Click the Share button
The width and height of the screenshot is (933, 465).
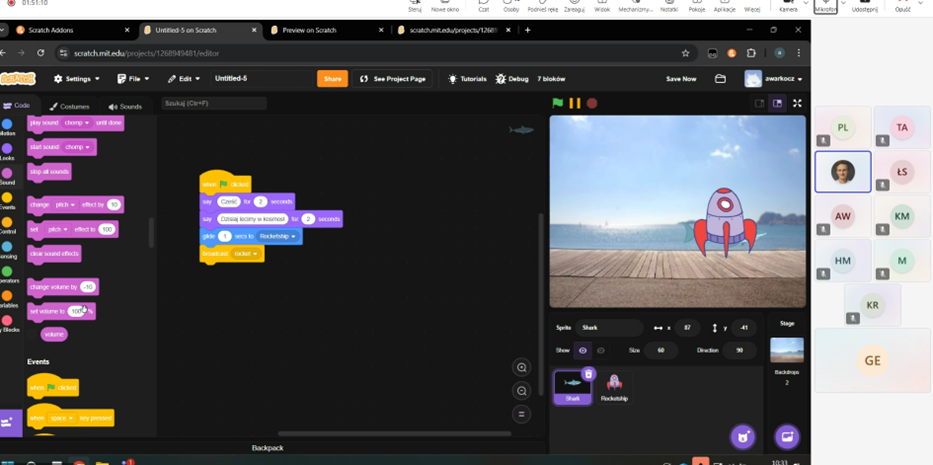point(332,79)
